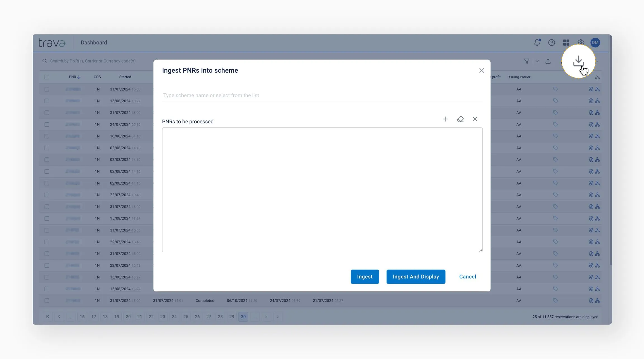The height and width of the screenshot is (359, 644).
Task: Click Cancel in the dialog
Action: pos(467,277)
